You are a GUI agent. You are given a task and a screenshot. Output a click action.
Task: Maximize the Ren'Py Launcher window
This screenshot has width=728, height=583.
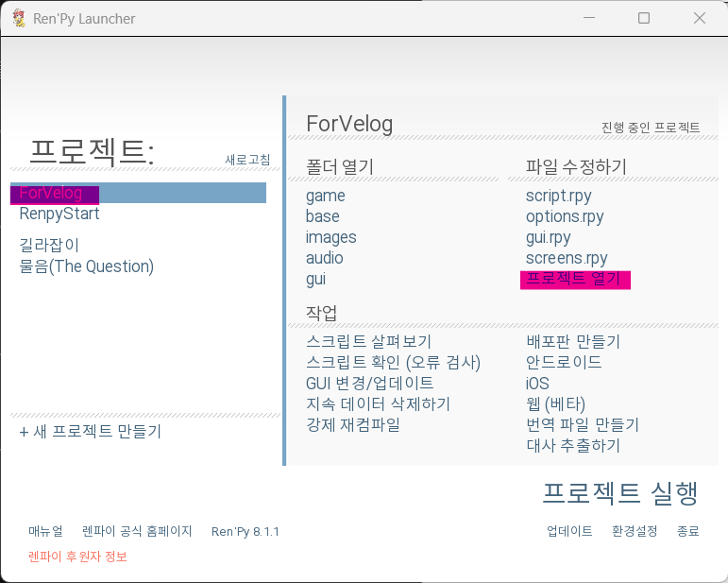click(x=644, y=18)
